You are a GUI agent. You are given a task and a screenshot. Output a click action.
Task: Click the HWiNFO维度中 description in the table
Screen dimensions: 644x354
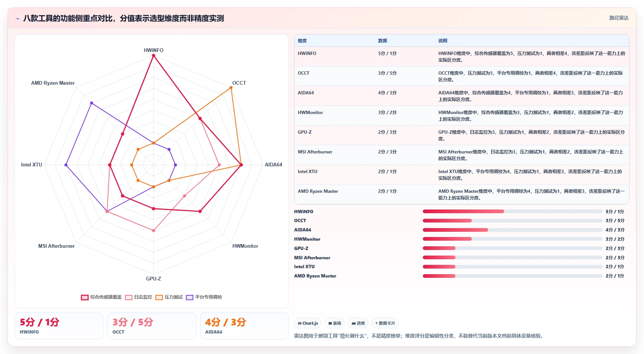(532, 57)
